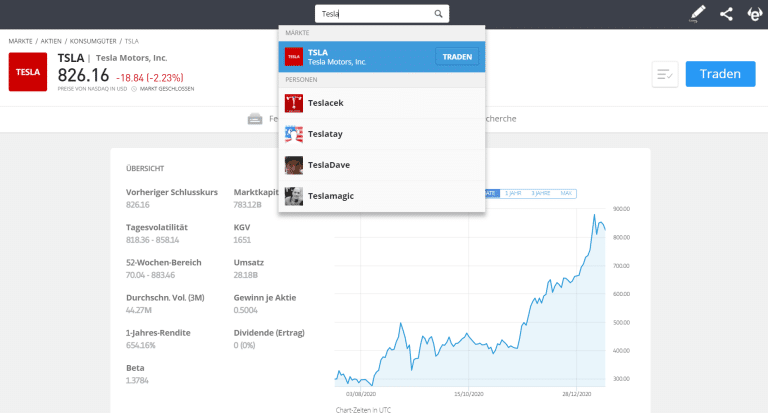Click the red Tesla logo on stock header
The image size is (768, 413).
28,72
